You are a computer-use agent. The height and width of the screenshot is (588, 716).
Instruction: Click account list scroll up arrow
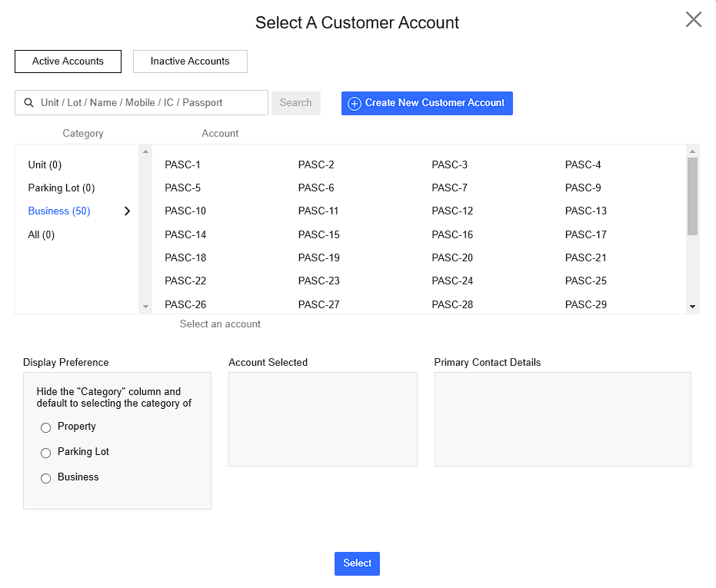tap(692, 151)
